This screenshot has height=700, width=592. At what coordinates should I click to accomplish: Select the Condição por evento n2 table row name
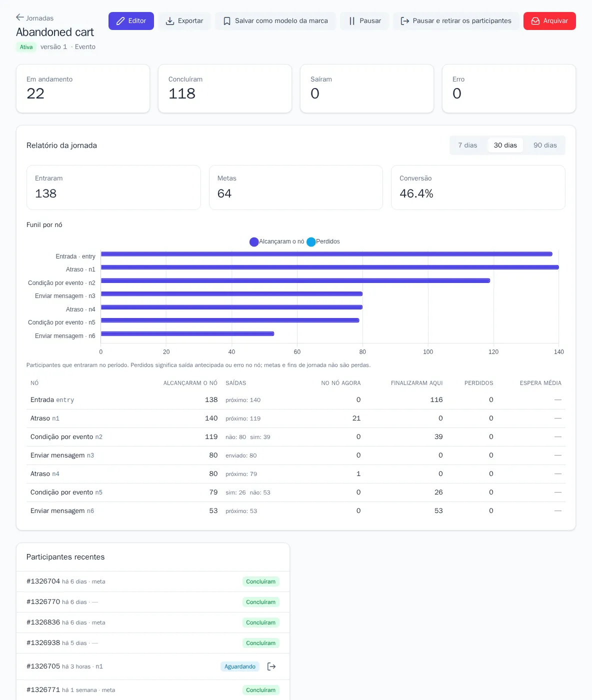pos(66,437)
